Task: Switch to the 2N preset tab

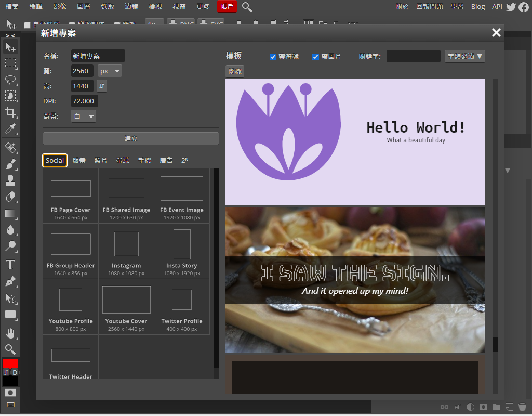Action: (x=184, y=160)
